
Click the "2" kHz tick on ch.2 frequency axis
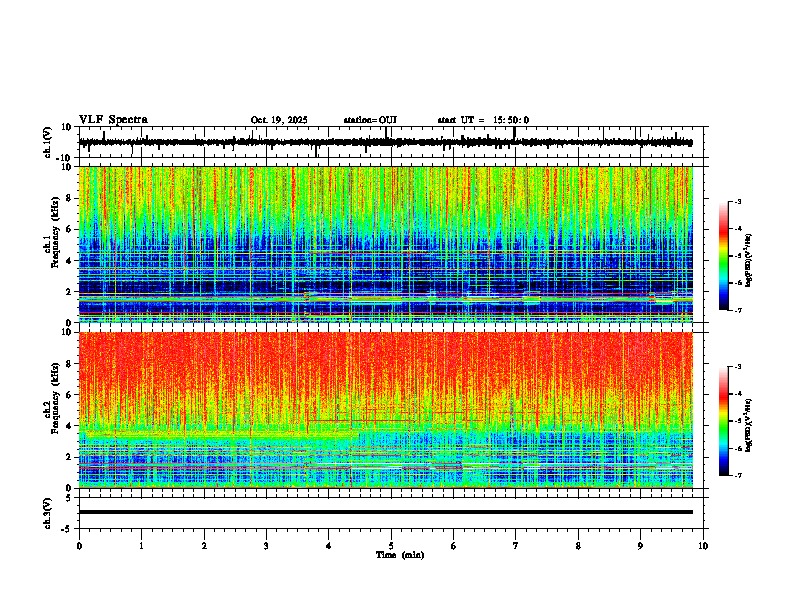[69, 457]
